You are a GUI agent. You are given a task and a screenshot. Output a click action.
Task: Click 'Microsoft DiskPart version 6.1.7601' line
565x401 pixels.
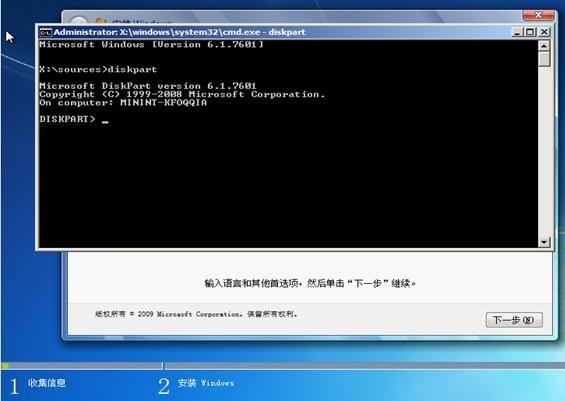[x=148, y=86]
